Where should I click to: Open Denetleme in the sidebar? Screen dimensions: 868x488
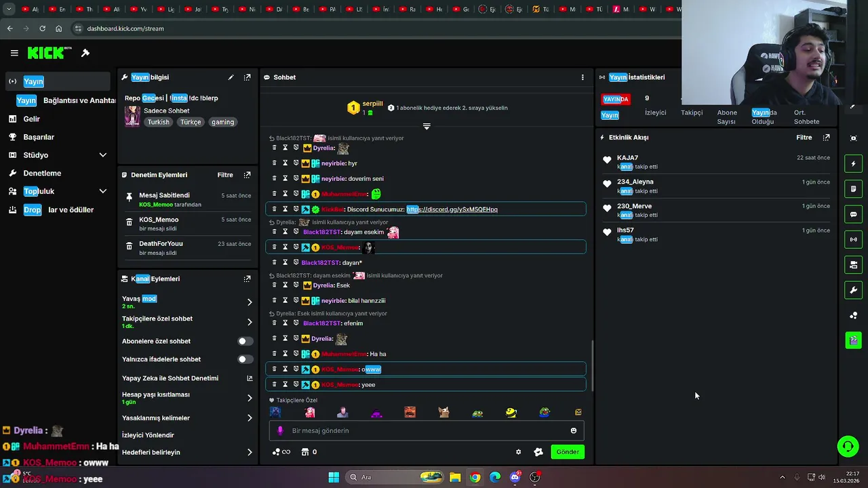42,174
